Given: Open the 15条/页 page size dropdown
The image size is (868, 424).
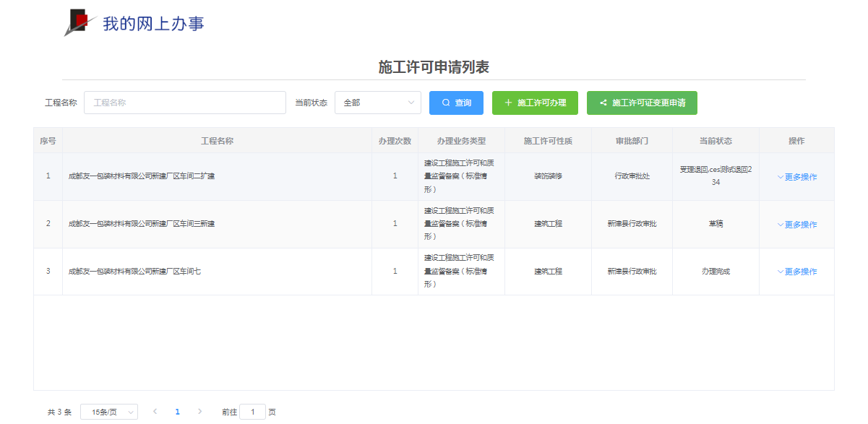Looking at the screenshot, I should pyautogui.click(x=108, y=411).
